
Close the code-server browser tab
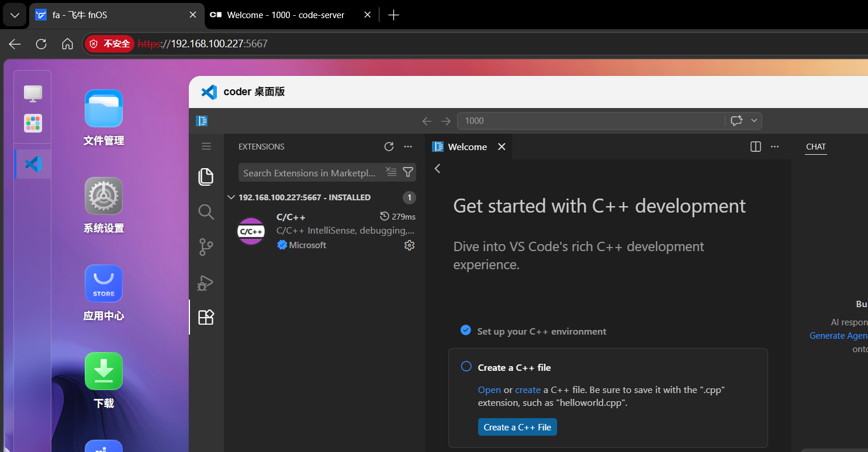click(367, 15)
